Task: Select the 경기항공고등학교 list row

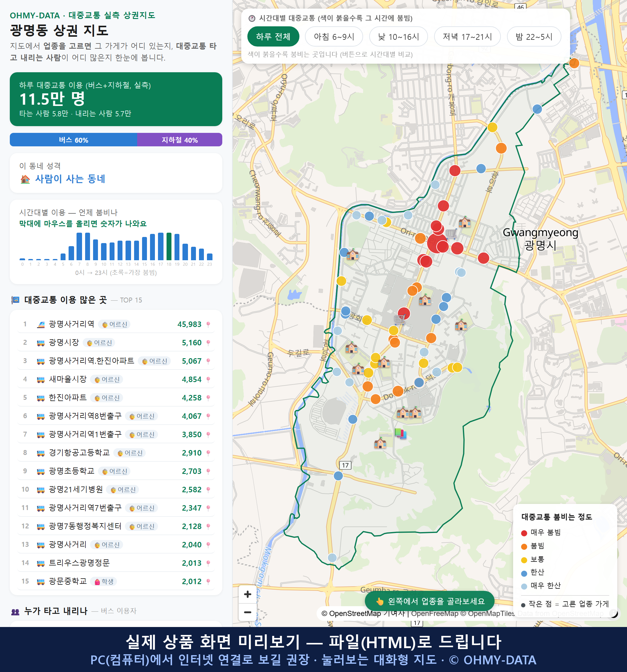Action: click(116, 453)
